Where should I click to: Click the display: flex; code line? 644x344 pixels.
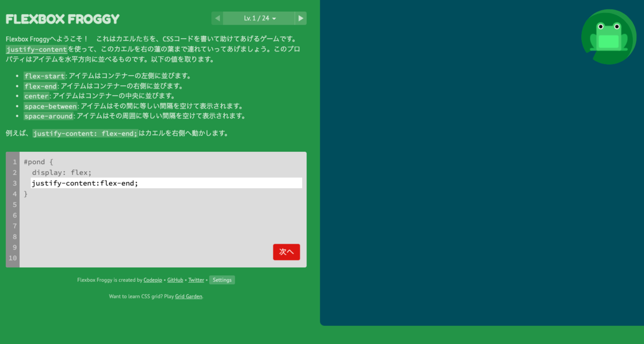[x=62, y=172]
